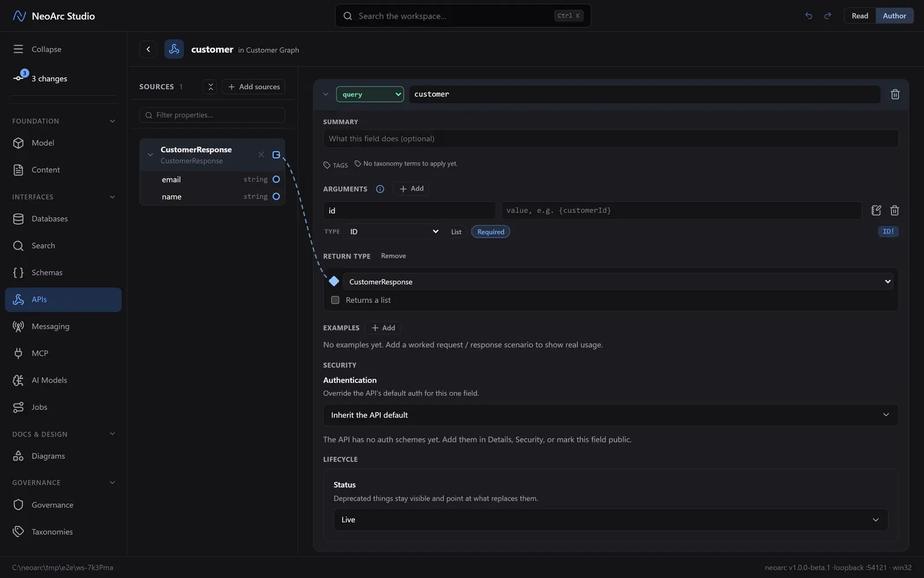Open the Live status dropdown
This screenshot has height=578, width=924.
(610, 520)
